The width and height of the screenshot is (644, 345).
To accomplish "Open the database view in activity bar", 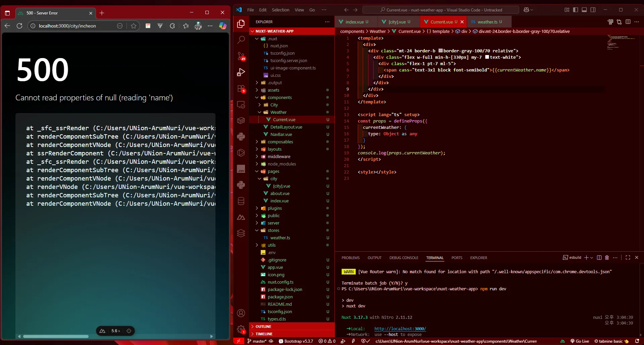I will pyautogui.click(x=241, y=201).
